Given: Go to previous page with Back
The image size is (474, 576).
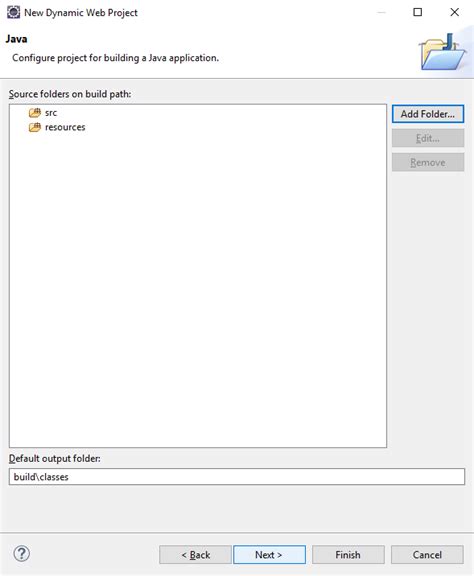Looking at the screenshot, I should 195,555.
